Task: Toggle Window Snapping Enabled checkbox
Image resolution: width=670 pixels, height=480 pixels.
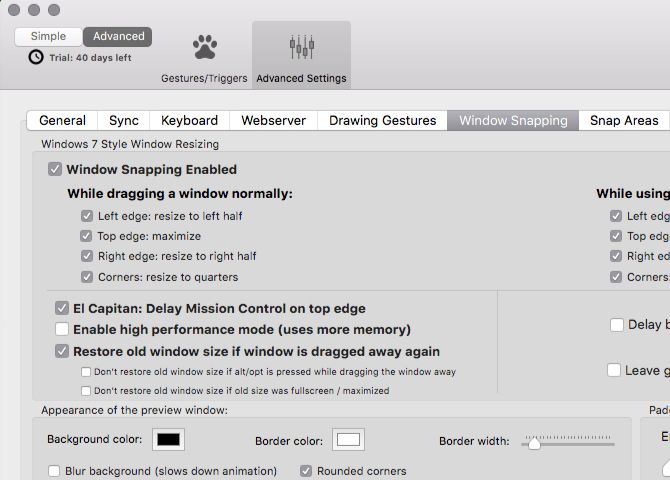Action: [x=55, y=169]
